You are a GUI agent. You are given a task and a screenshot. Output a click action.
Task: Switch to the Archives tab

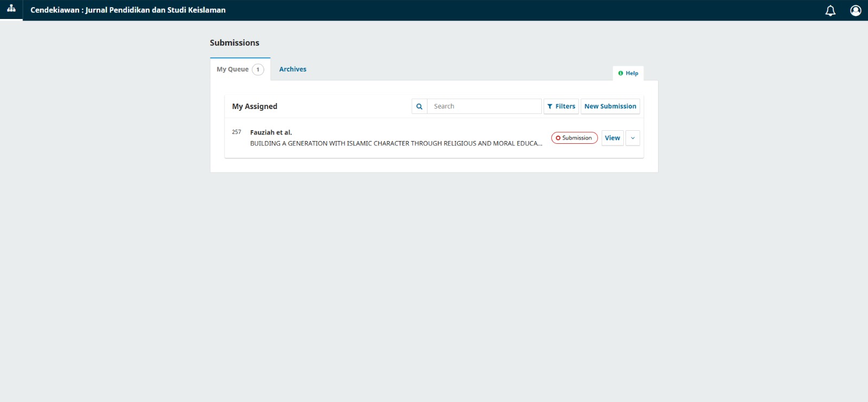pos(292,69)
